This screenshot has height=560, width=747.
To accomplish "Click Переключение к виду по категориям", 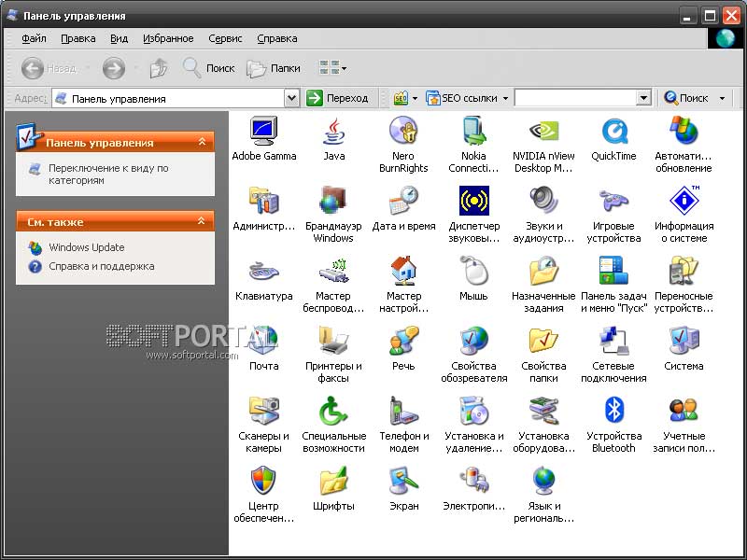I will (x=108, y=175).
